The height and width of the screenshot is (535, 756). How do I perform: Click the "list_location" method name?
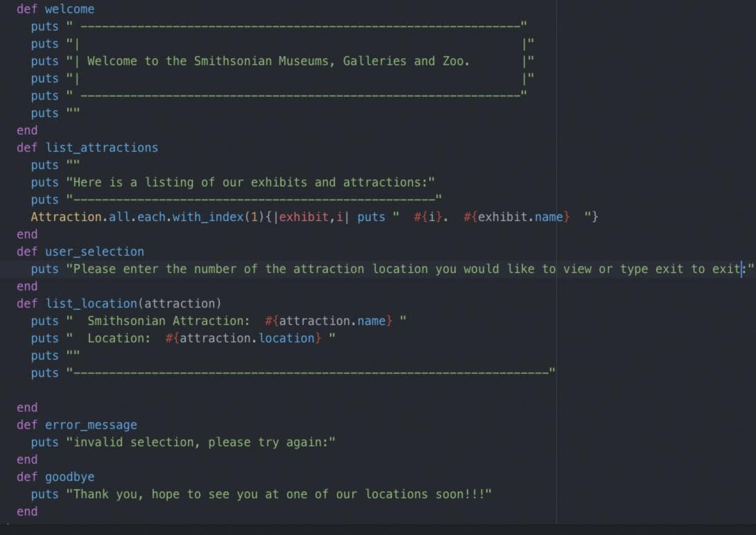click(x=91, y=304)
